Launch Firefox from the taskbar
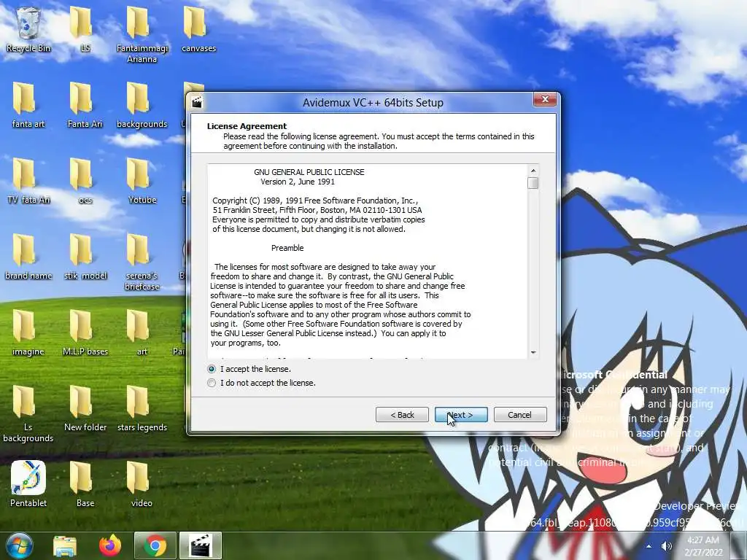 click(x=110, y=546)
